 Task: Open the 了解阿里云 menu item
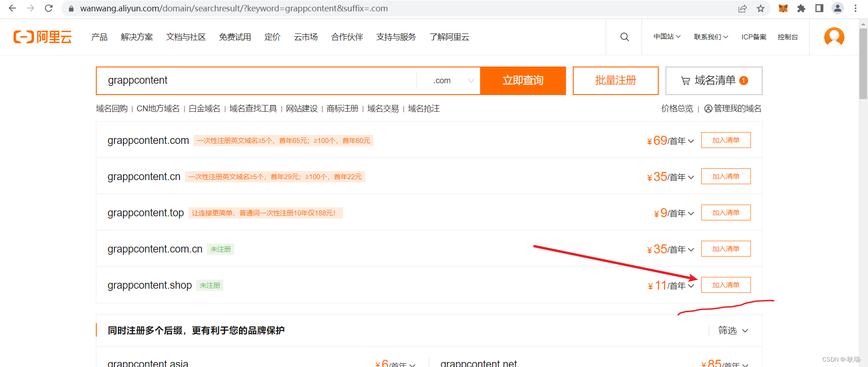point(449,37)
